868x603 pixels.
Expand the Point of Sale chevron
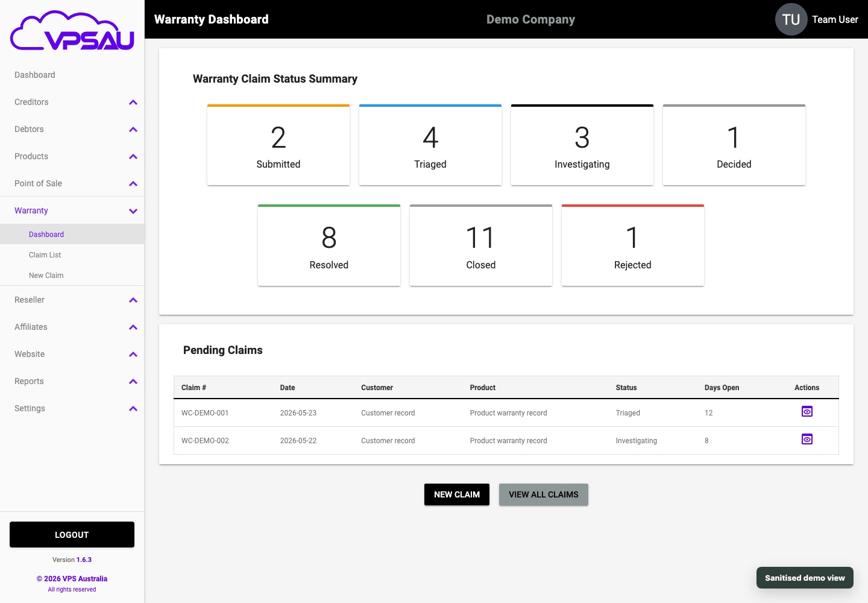pos(133,183)
